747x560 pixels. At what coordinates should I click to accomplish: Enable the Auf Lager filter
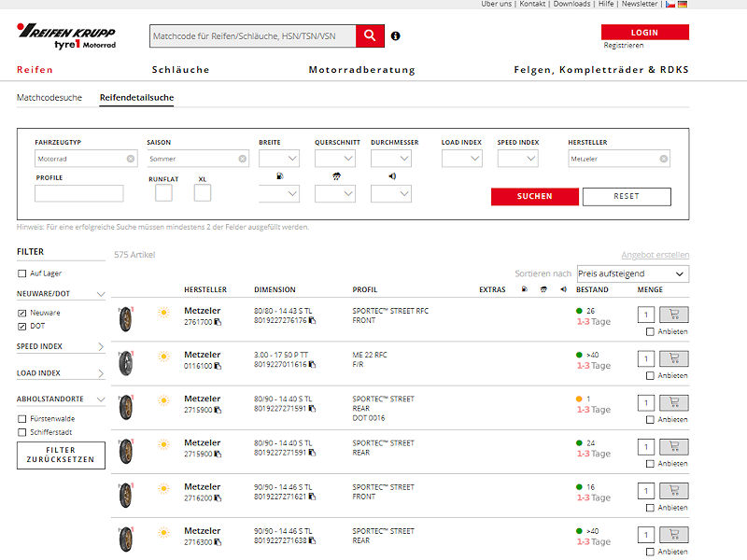[x=21, y=273]
